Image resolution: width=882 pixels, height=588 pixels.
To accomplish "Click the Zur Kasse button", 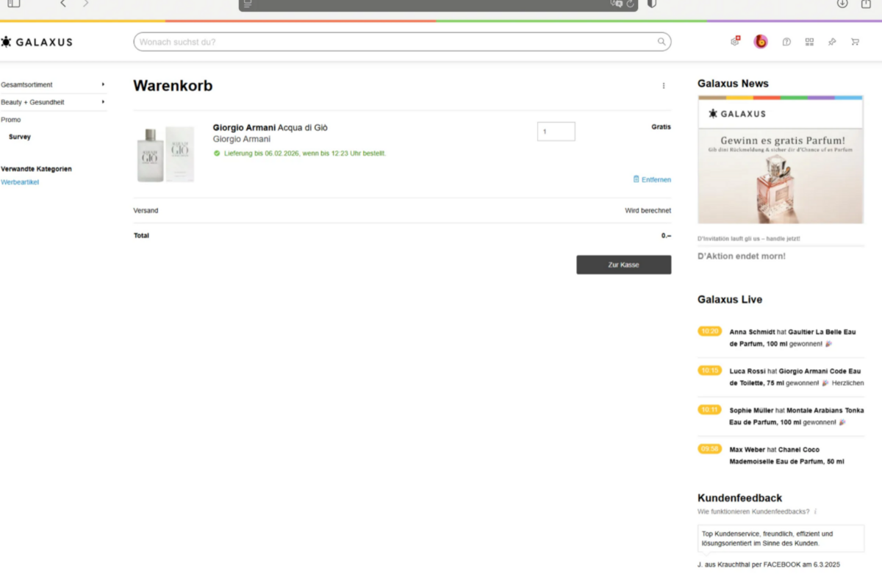I will tap(623, 265).
